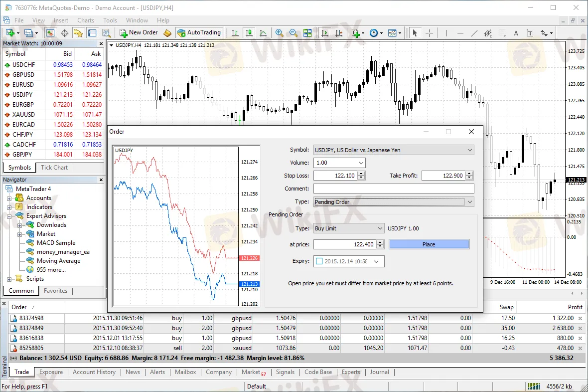Toggle the Terminal panel icon
The image size is (588, 392).
coord(92,33)
